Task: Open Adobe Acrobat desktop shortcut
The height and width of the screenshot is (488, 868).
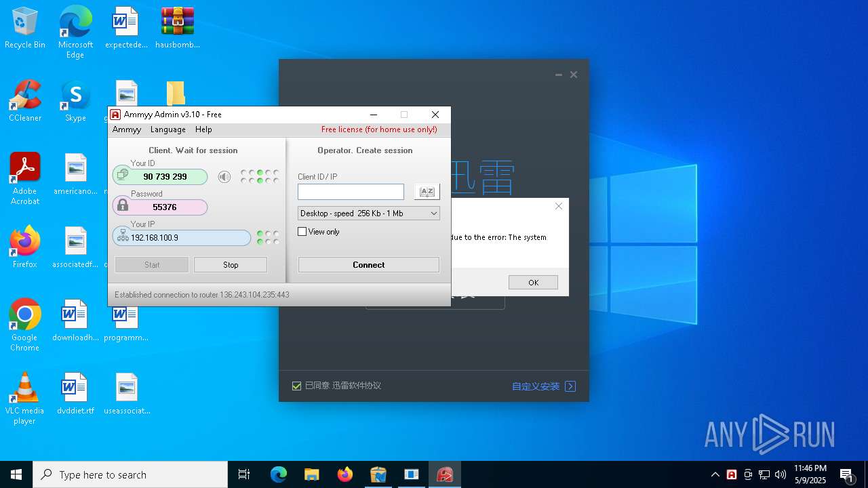Action: click(25, 179)
